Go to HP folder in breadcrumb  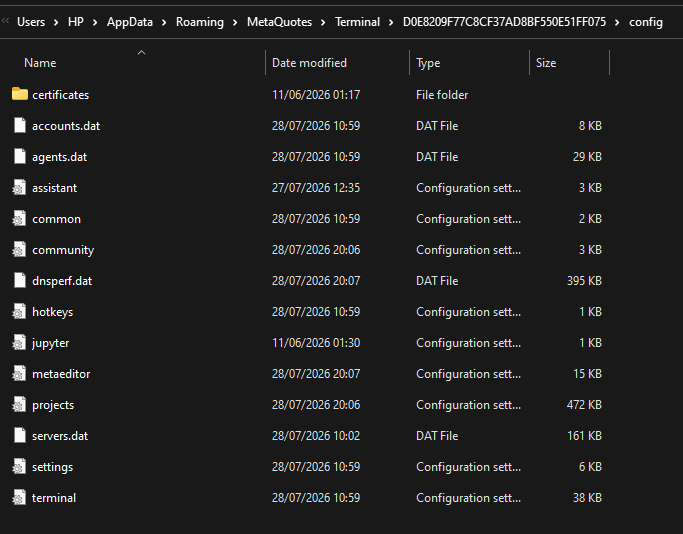(76, 22)
